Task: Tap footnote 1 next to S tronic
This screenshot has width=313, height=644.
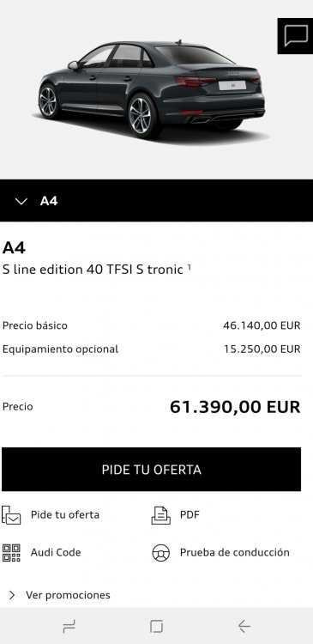Action: pos(190,267)
